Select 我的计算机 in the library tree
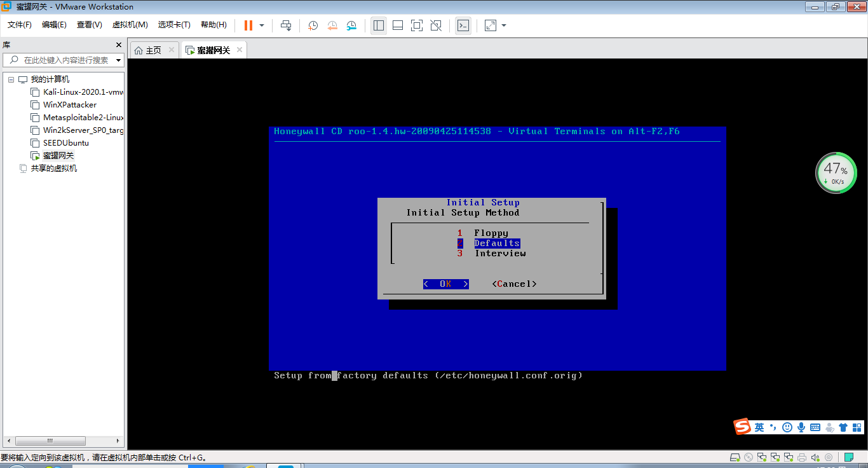The image size is (868, 468). [x=50, y=79]
